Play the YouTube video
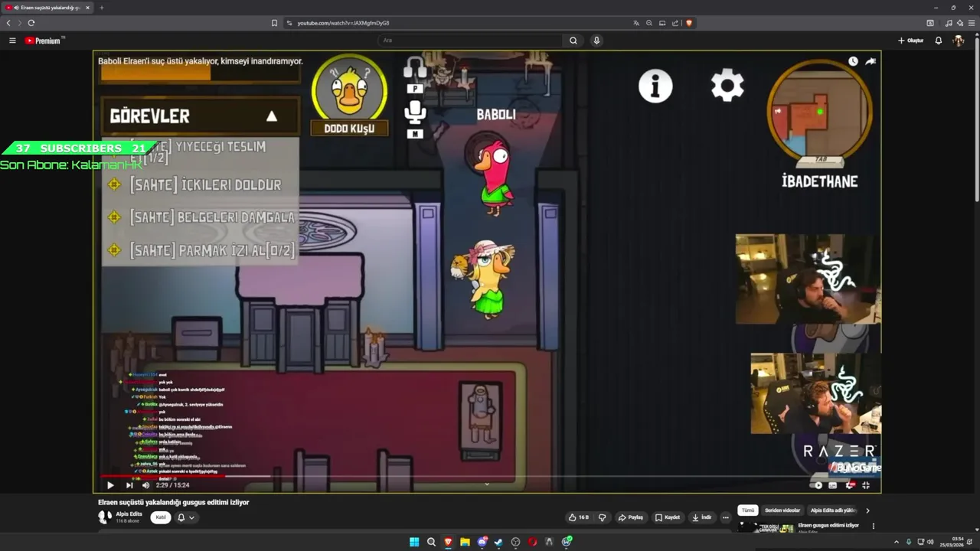The height and width of the screenshot is (551, 980). click(x=110, y=485)
